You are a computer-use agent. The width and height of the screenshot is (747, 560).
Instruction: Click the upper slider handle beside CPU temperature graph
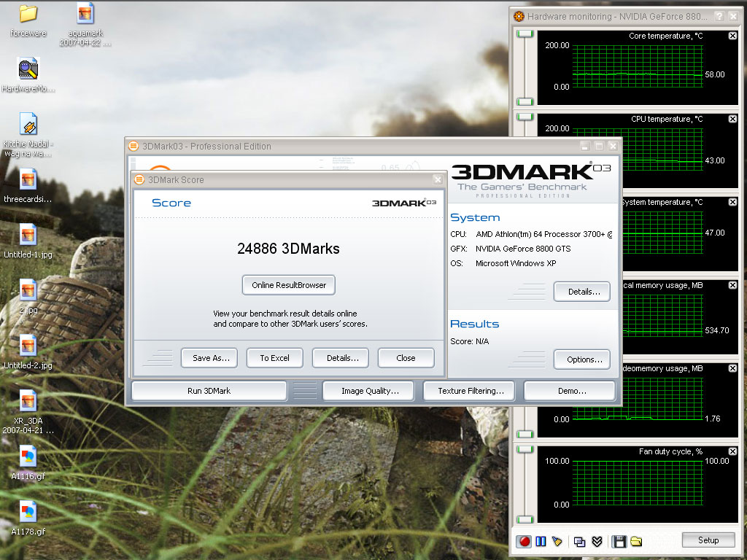525,117
